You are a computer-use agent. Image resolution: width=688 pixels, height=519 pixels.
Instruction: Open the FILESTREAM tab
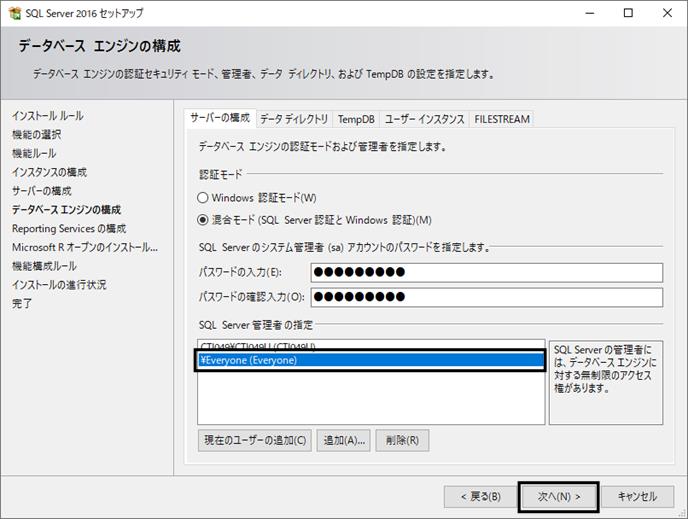tap(502, 119)
